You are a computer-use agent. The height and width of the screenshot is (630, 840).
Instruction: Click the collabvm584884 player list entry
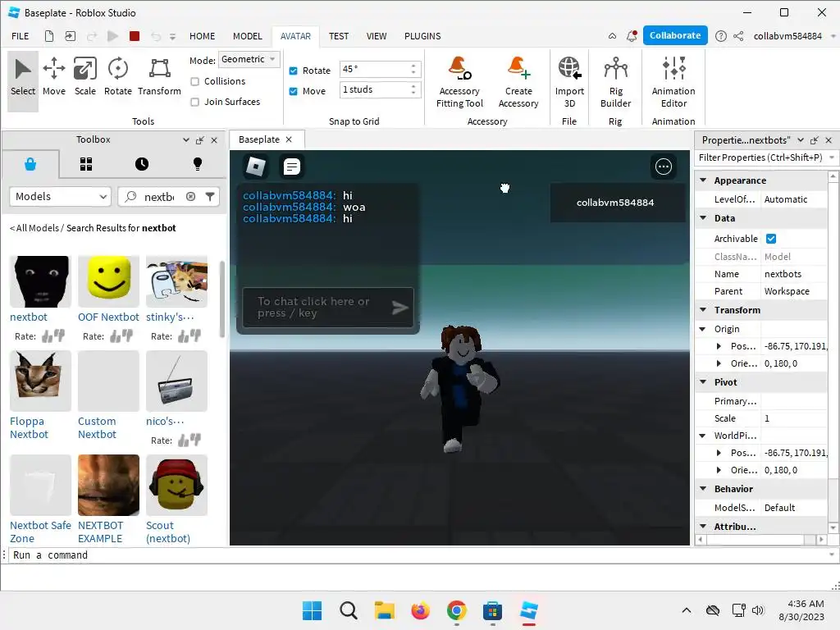[616, 203]
